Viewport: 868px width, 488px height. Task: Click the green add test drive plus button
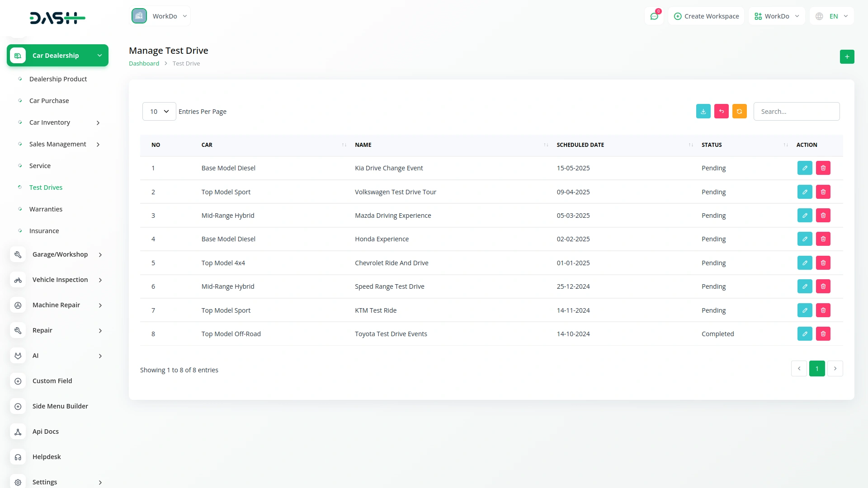click(x=847, y=57)
